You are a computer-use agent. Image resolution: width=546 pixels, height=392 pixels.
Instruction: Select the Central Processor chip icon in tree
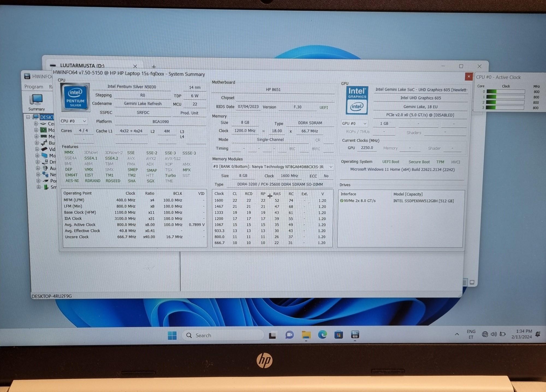[43, 124]
